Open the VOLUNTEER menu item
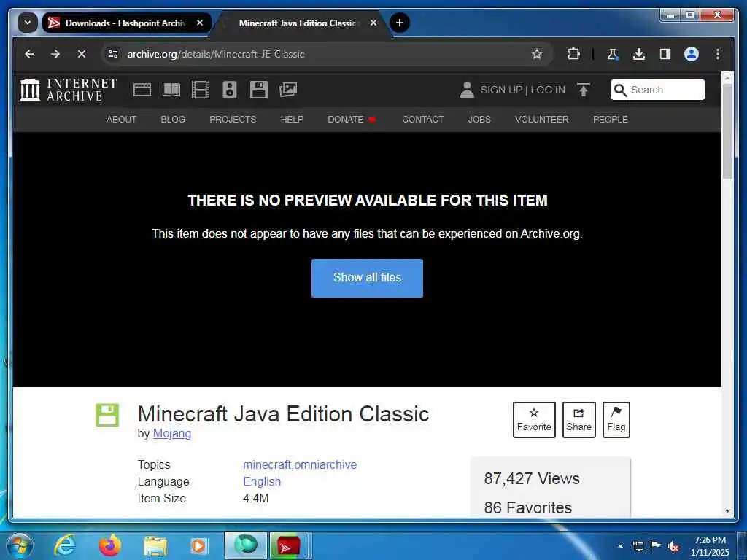The height and width of the screenshot is (560, 747). click(x=542, y=120)
